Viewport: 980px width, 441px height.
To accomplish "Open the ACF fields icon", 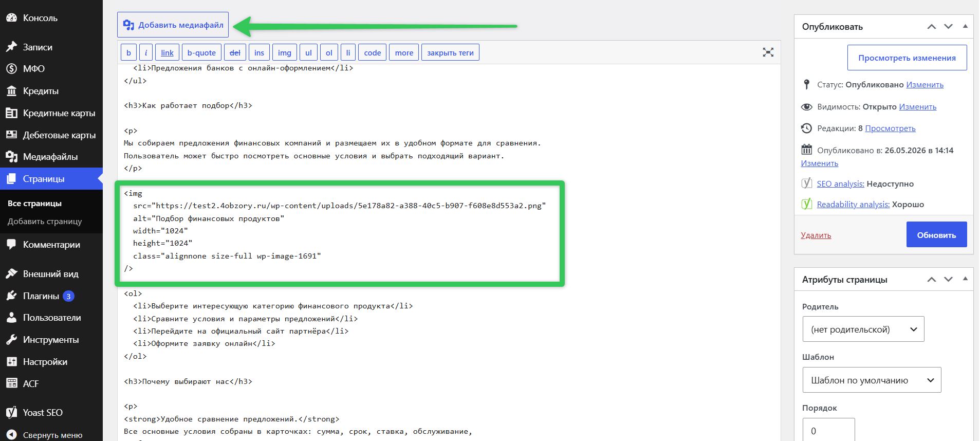I will (x=11, y=383).
